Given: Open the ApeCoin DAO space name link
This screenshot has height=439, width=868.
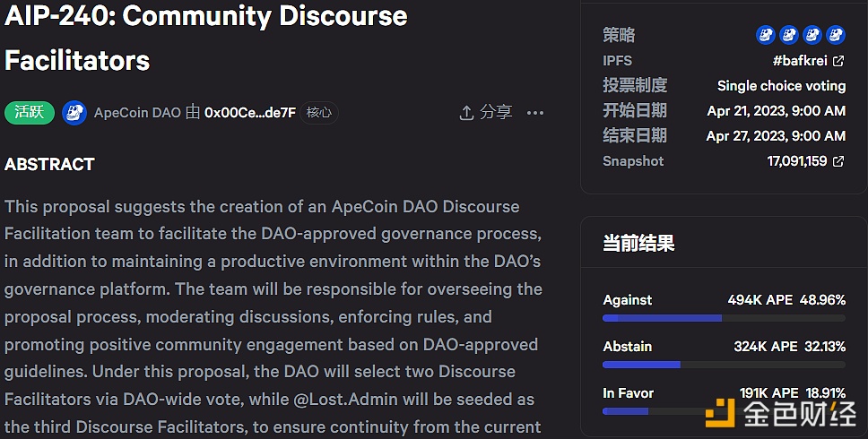Looking at the screenshot, I should (x=137, y=113).
